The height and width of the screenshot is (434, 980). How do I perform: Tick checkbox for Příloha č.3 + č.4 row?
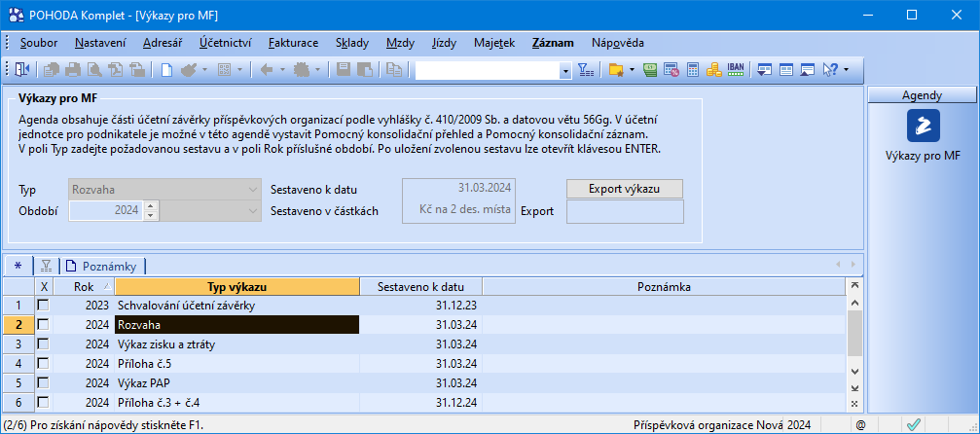(43, 402)
